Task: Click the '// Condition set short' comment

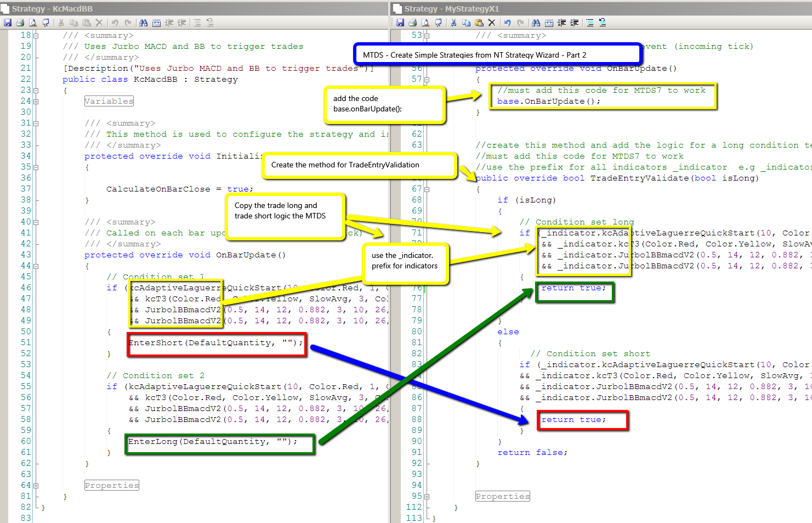Action: [590, 354]
